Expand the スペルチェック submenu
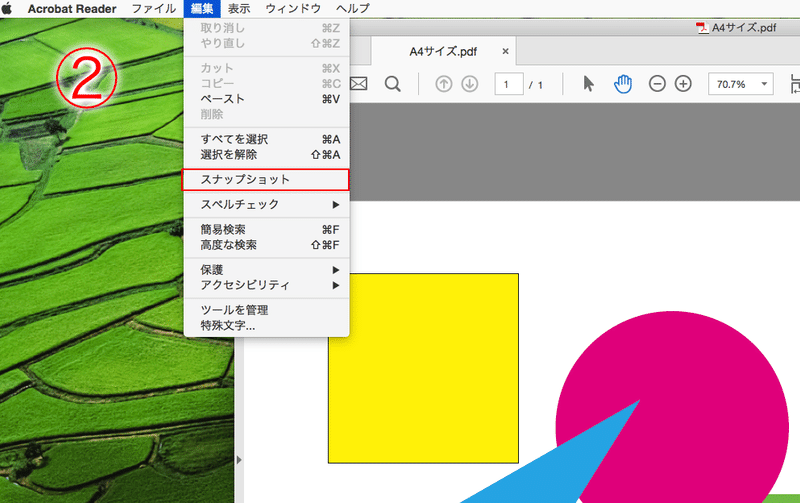The height and width of the screenshot is (503, 800). [x=266, y=205]
